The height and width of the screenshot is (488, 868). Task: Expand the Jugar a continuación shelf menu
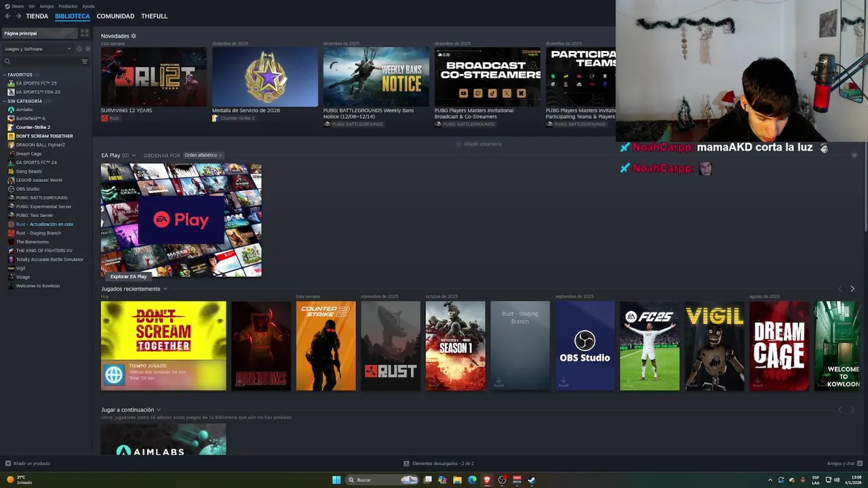coord(159,410)
